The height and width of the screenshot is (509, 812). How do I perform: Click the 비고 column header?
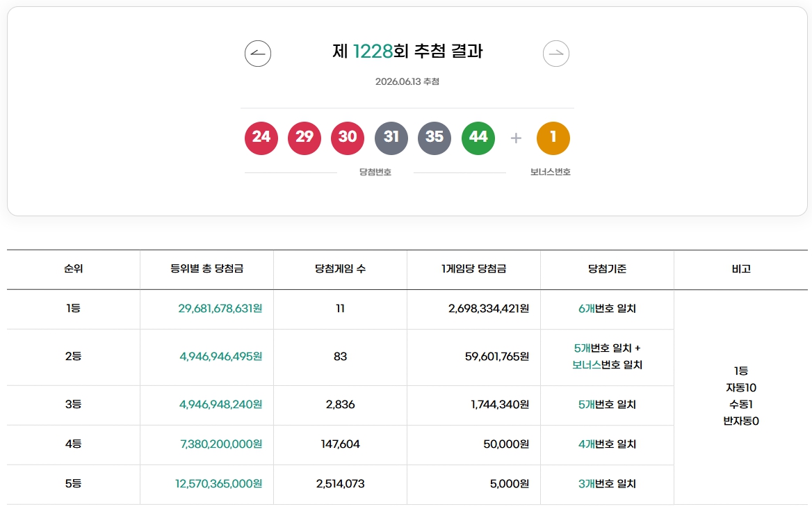pyautogui.click(x=741, y=268)
